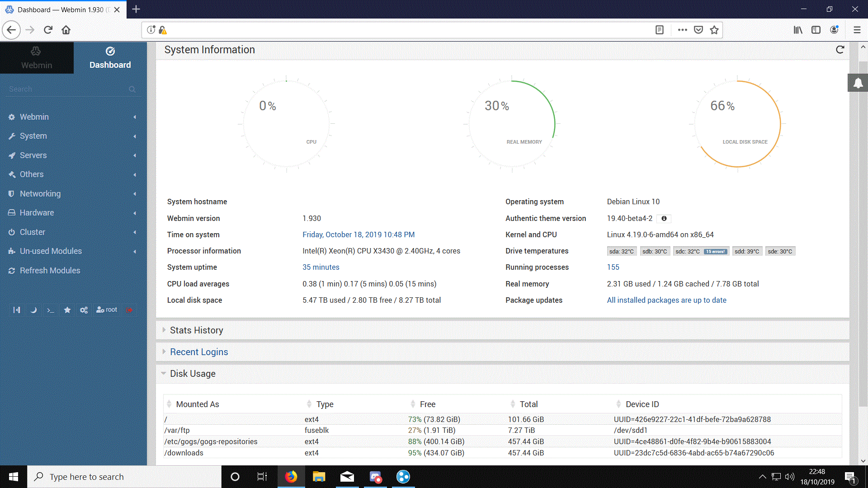Open the 35 minutes uptime link

click(321, 267)
